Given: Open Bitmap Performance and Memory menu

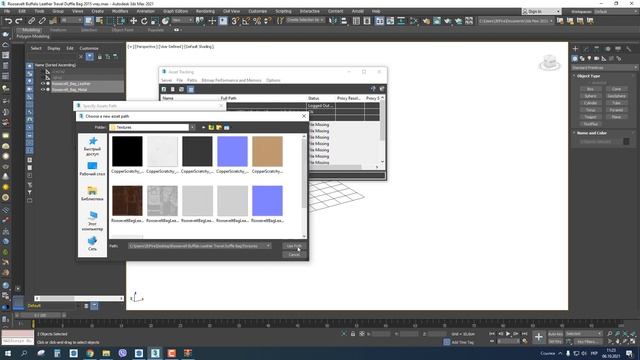Looking at the screenshot, I should point(231,80).
